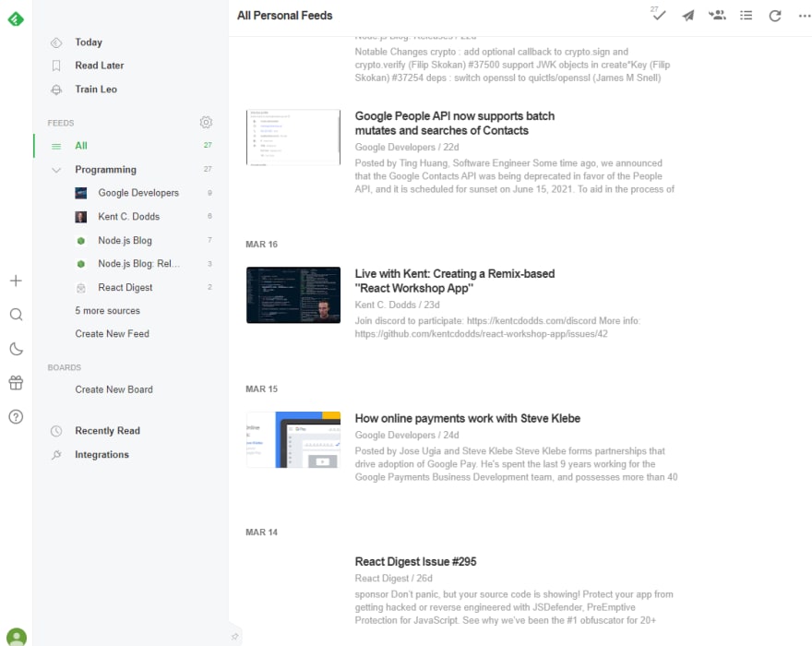Open Integrations
This screenshot has height=646, width=812.
(x=101, y=455)
